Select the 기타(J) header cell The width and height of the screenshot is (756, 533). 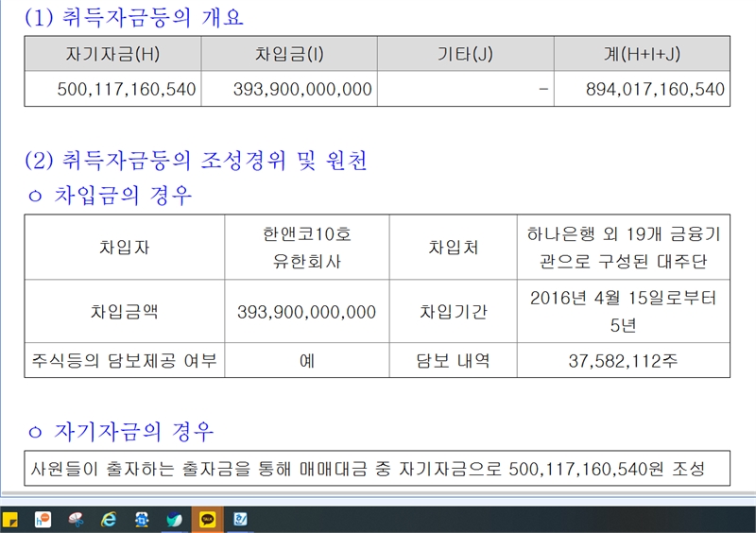point(466,54)
